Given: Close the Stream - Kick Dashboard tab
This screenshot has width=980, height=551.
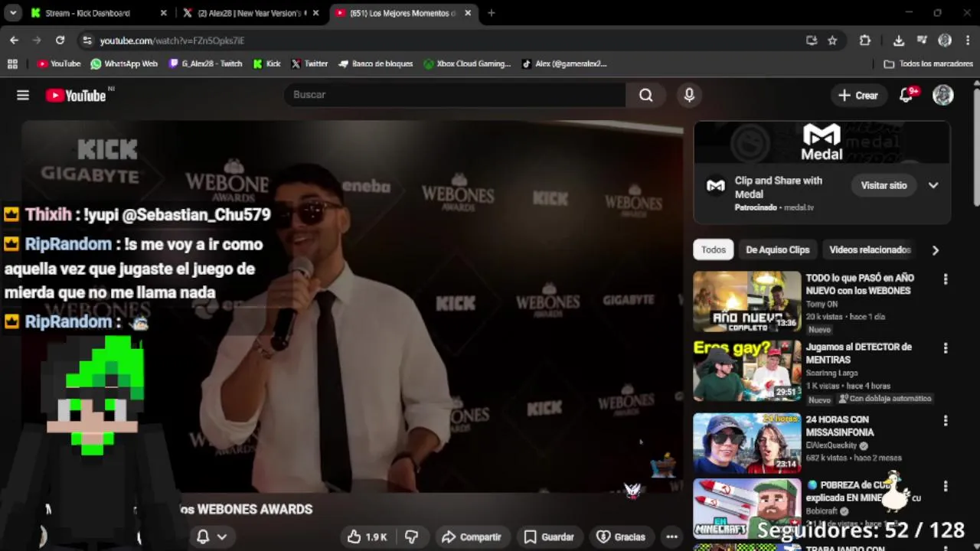Looking at the screenshot, I should click(163, 13).
